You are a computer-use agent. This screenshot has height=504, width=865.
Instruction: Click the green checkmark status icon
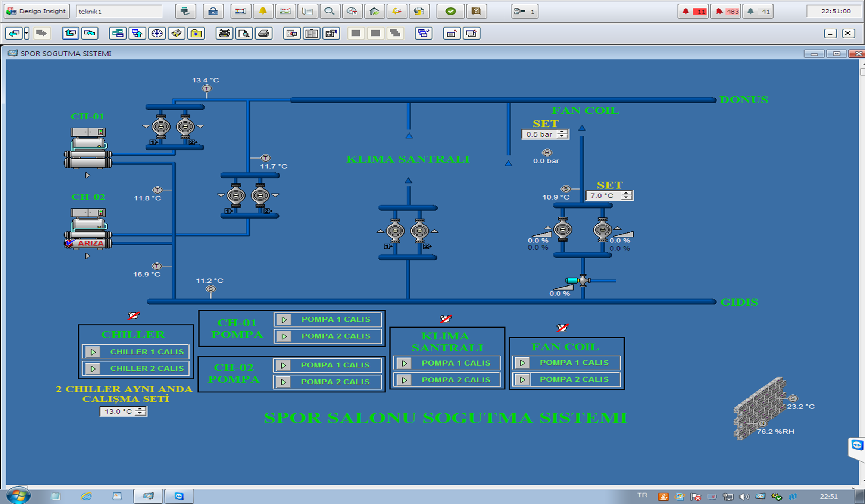point(450,11)
